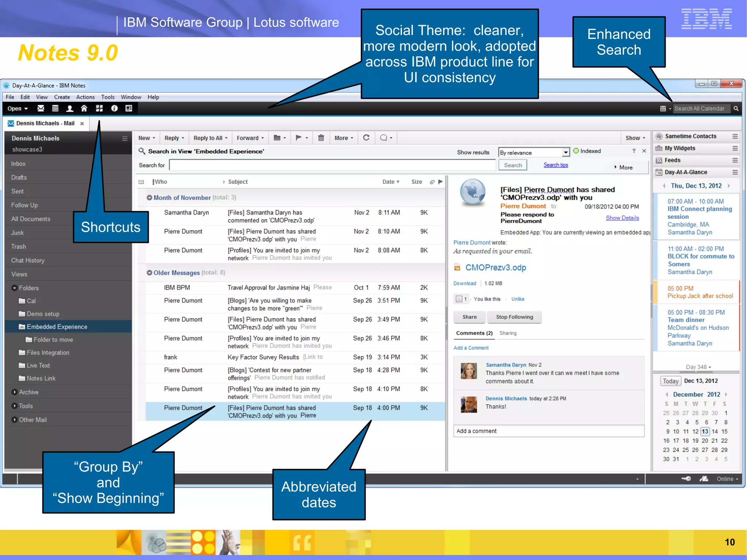The image size is (747, 560).
Task: Open the Feeds panel menu icon
Action: pyautogui.click(x=735, y=160)
